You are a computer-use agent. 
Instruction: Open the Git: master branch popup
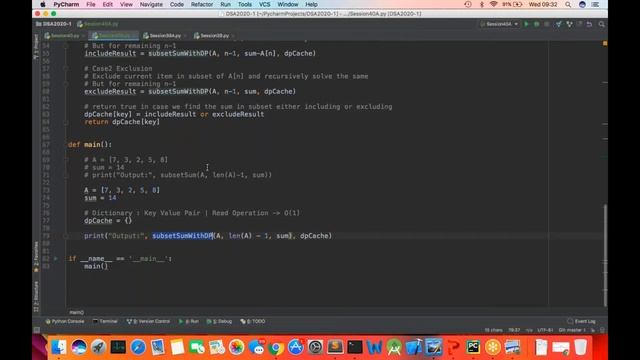pos(572,330)
